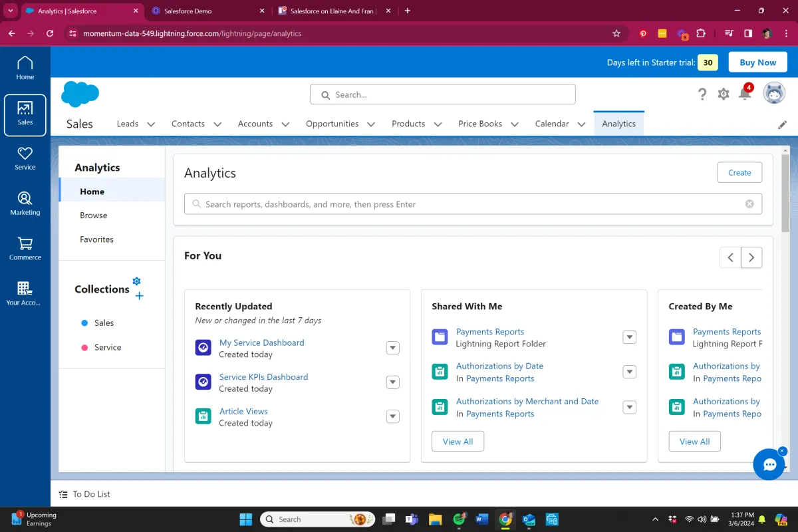This screenshot has width=798, height=532.
Task: Switch to the Analytics tab
Action: tap(618, 124)
